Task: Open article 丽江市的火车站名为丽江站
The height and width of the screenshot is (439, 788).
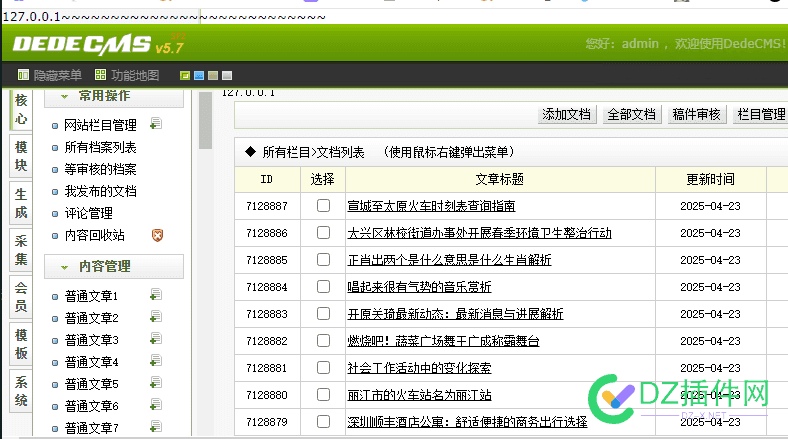Action: coord(419,395)
